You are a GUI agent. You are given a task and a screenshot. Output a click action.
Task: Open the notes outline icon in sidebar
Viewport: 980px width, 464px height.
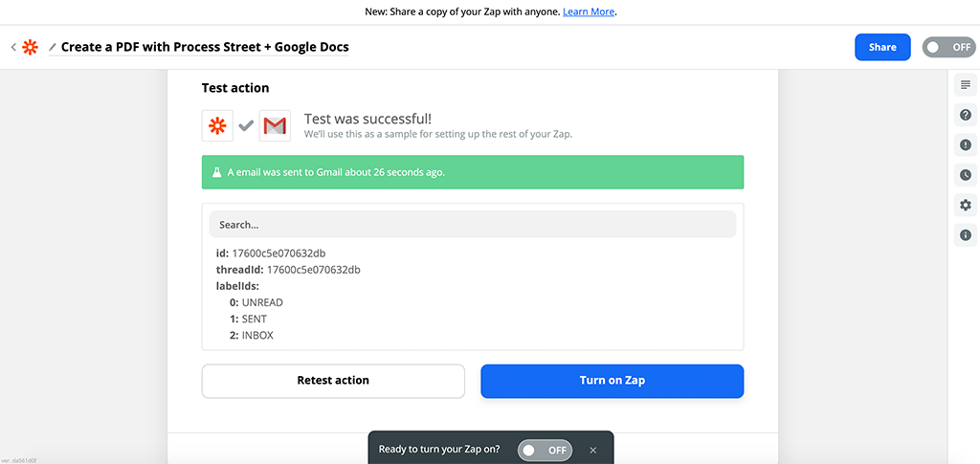click(965, 85)
